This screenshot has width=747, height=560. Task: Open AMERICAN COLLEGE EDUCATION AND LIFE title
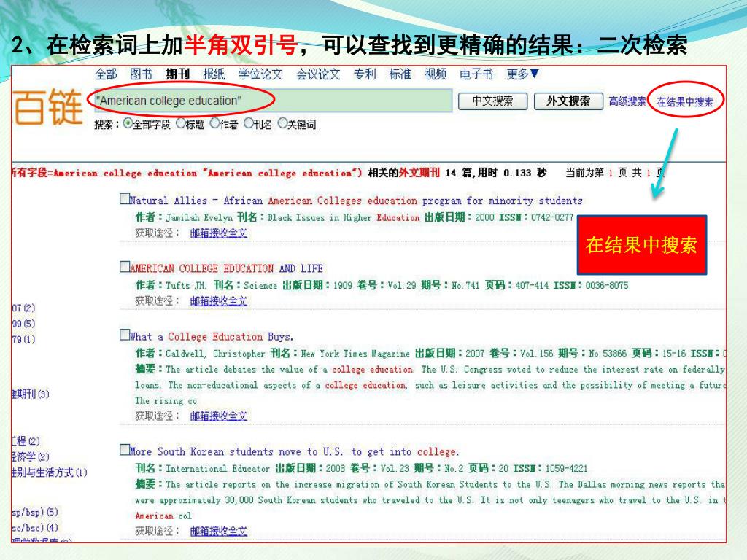pyautogui.click(x=227, y=268)
